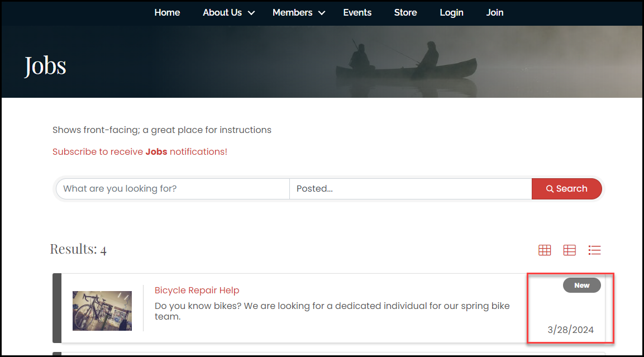The height and width of the screenshot is (357, 644).
Task: Go to the Home page
Action: point(167,12)
